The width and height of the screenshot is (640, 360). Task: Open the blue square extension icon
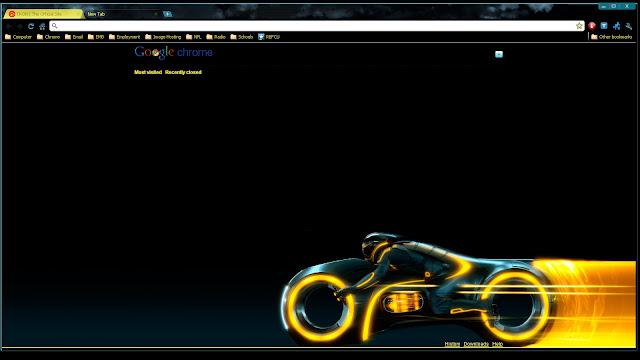(604, 26)
